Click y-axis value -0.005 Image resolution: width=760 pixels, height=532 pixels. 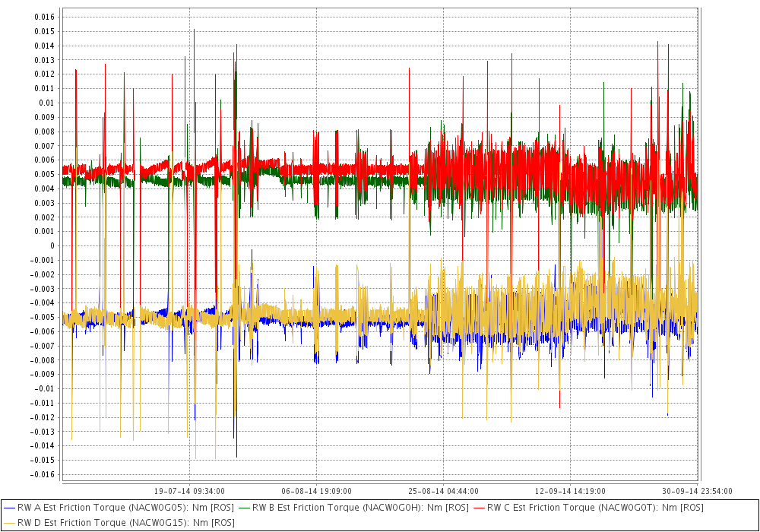pos(43,318)
